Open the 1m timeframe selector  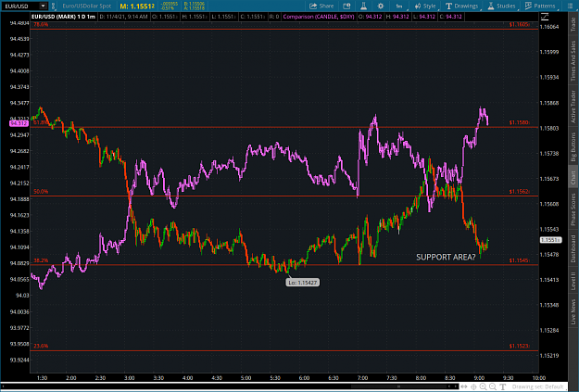399,6
